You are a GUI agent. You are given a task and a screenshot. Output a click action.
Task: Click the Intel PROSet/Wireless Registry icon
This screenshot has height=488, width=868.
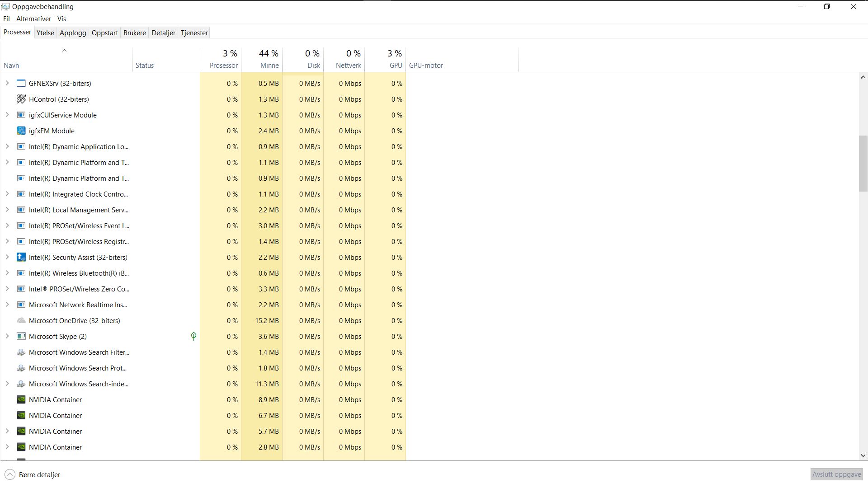click(21, 241)
